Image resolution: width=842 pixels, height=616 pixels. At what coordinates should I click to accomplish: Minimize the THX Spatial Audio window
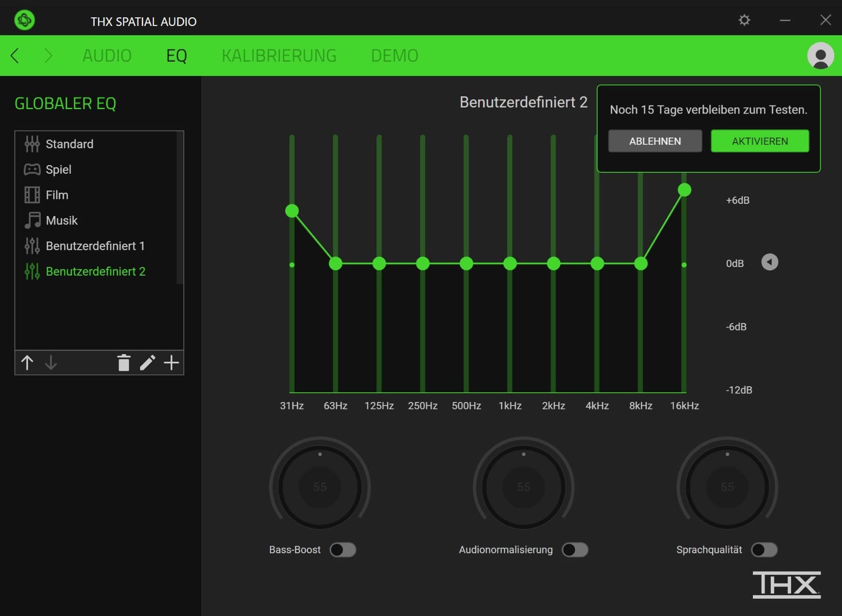pyautogui.click(x=785, y=20)
